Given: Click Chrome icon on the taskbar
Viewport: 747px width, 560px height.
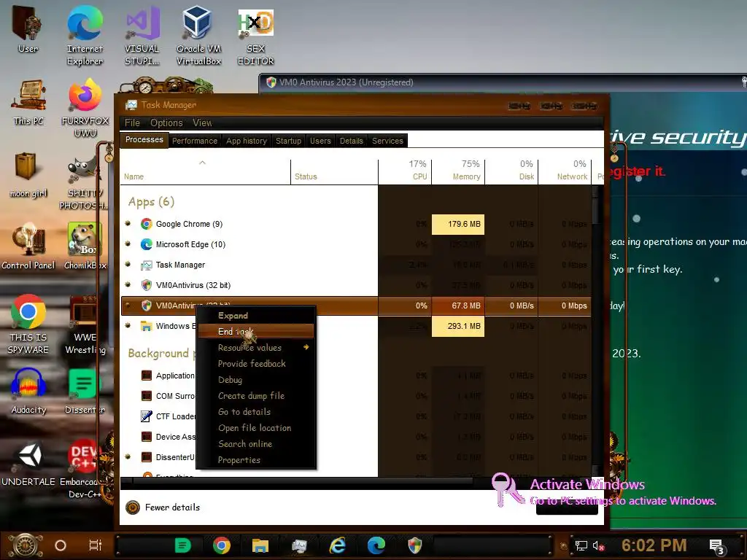Looking at the screenshot, I should click(222, 545).
